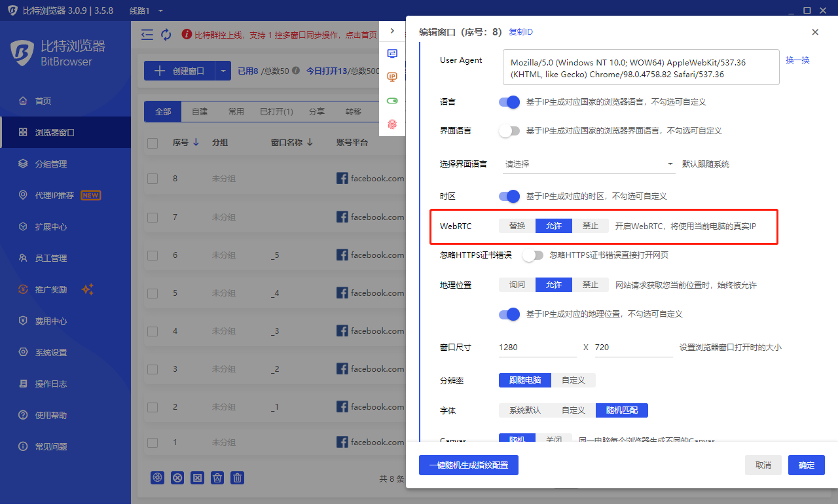Tick the checkbox for row 8
Screen dimensions: 838x504
click(153, 179)
